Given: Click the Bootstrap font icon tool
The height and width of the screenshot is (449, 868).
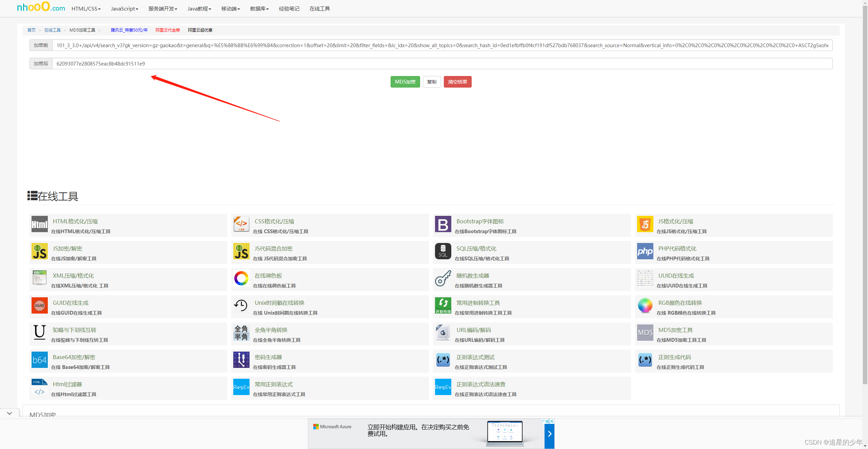Looking at the screenshot, I should coord(443,224).
